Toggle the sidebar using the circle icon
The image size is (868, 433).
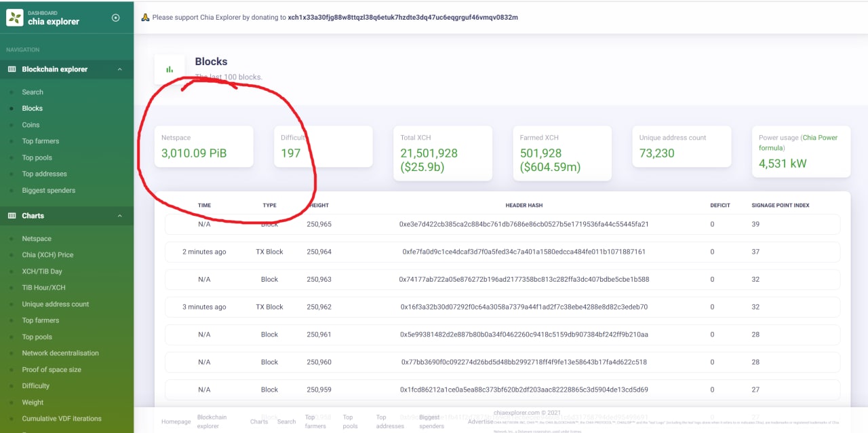click(x=115, y=18)
